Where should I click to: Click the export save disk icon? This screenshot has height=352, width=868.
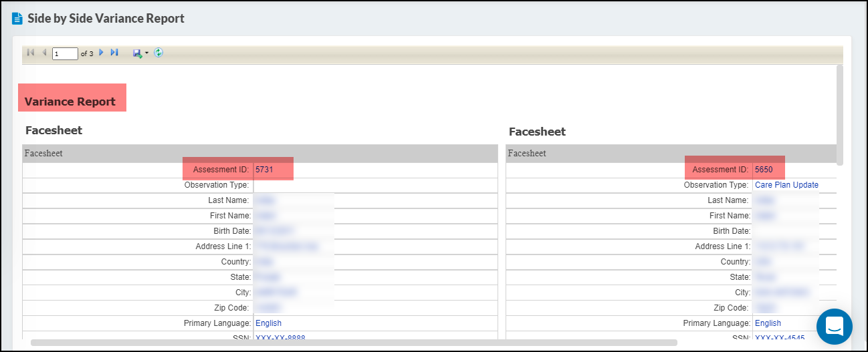coord(137,53)
